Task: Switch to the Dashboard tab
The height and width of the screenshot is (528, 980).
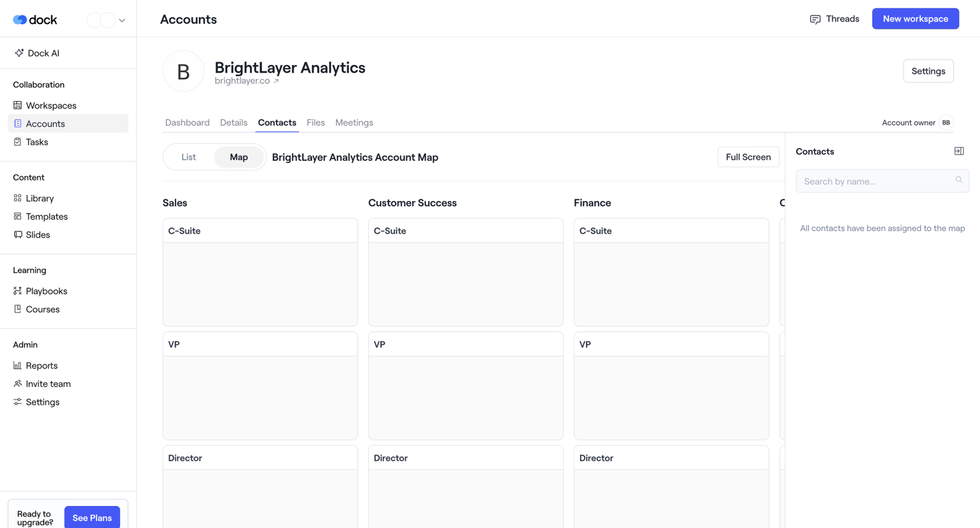Action: pyautogui.click(x=187, y=123)
